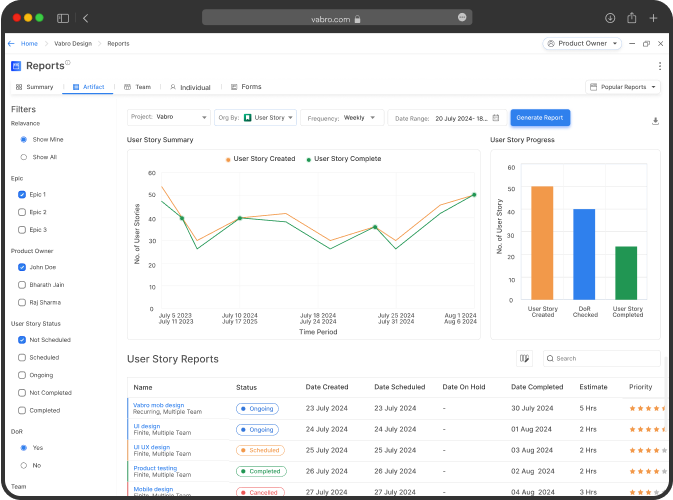Expand the Popular Reports dropdown
673x500 pixels.
622,87
